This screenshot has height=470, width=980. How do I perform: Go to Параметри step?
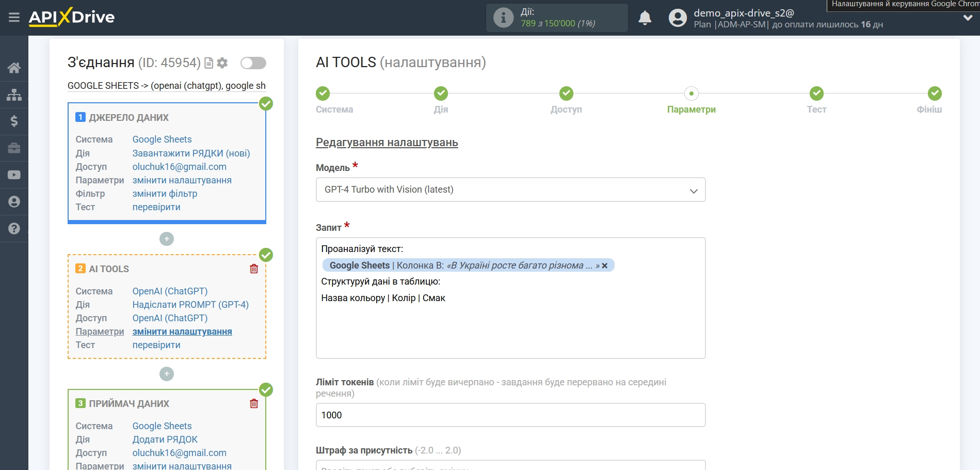pyautogui.click(x=692, y=93)
